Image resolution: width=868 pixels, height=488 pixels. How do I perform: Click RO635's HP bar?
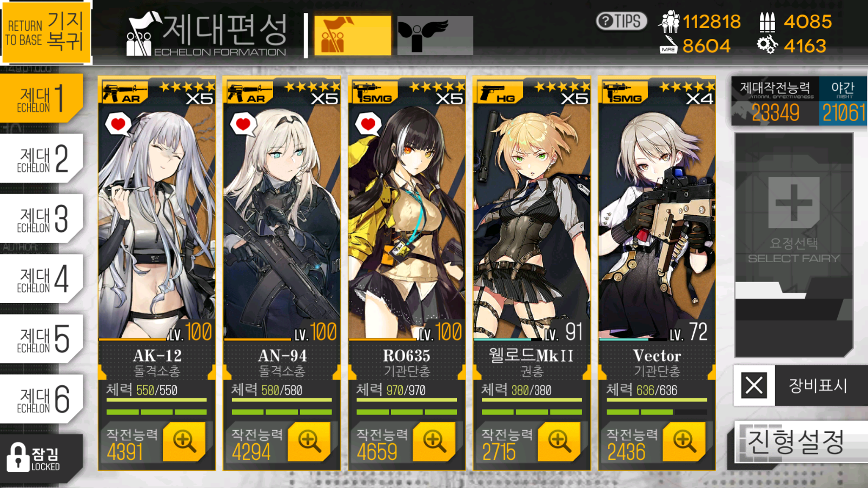407,400
